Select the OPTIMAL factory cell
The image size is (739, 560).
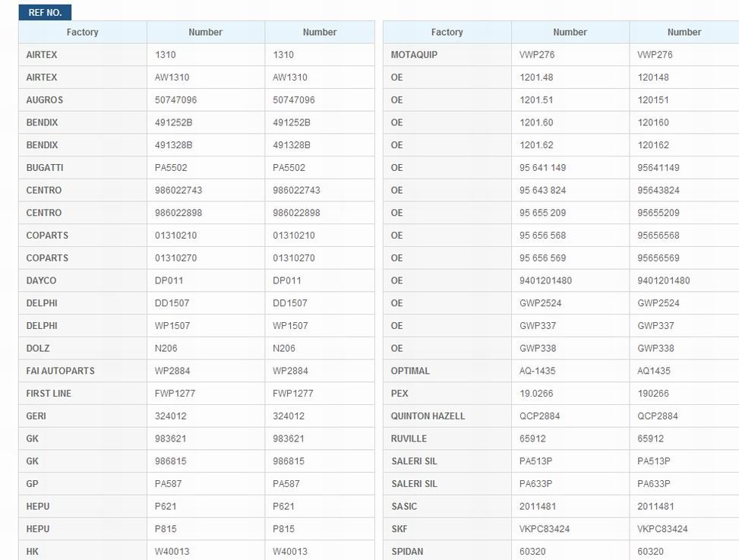(447, 371)
